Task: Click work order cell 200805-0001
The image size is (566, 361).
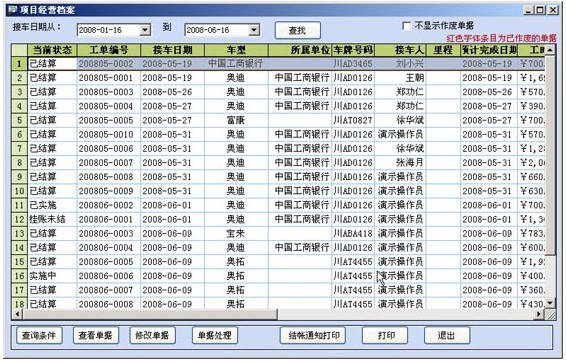Action: click(x=109, y=78)
